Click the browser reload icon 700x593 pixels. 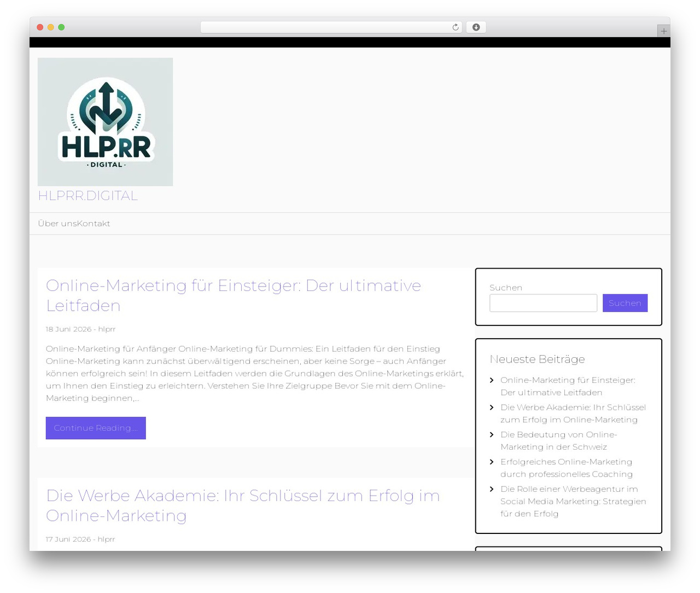click(x=456, y=27)
